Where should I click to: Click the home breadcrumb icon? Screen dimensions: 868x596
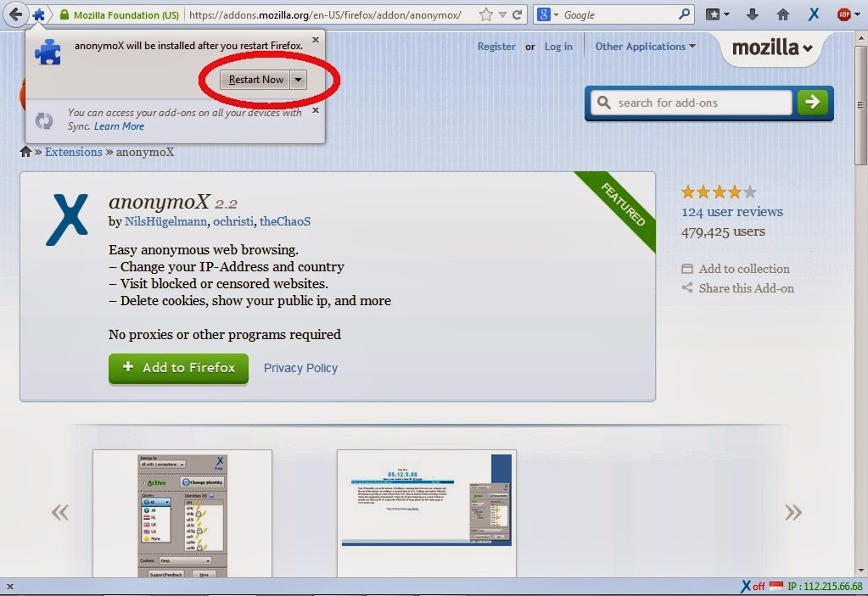click(x=25, y=152)
